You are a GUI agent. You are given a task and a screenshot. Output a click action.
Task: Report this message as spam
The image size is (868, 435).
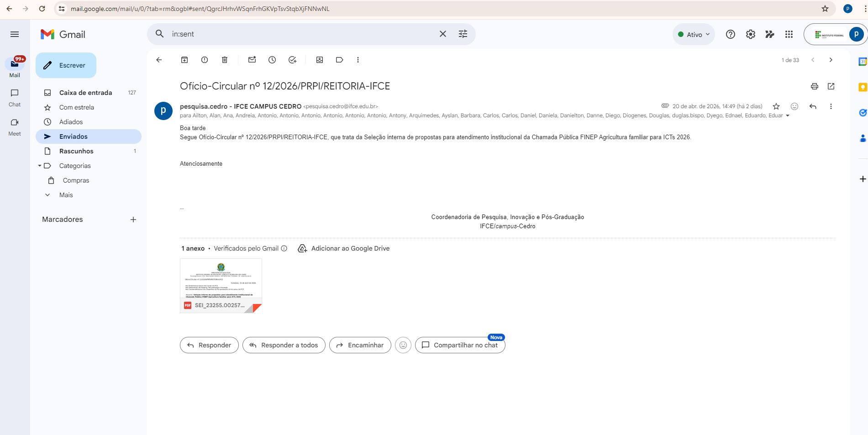(205, 60)
